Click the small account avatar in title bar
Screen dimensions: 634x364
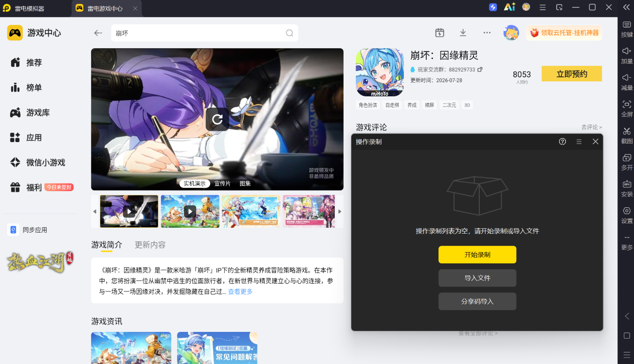click(x=526, y=7)
